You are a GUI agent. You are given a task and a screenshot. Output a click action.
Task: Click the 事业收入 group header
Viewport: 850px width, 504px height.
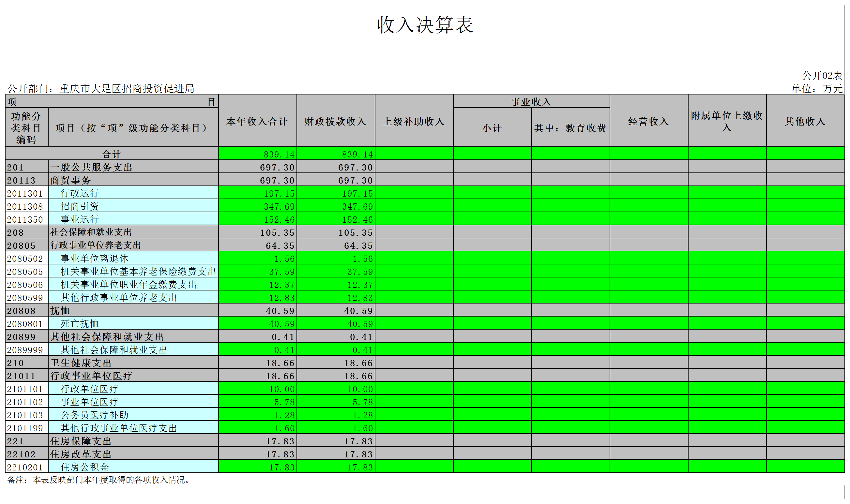[531, 101]
